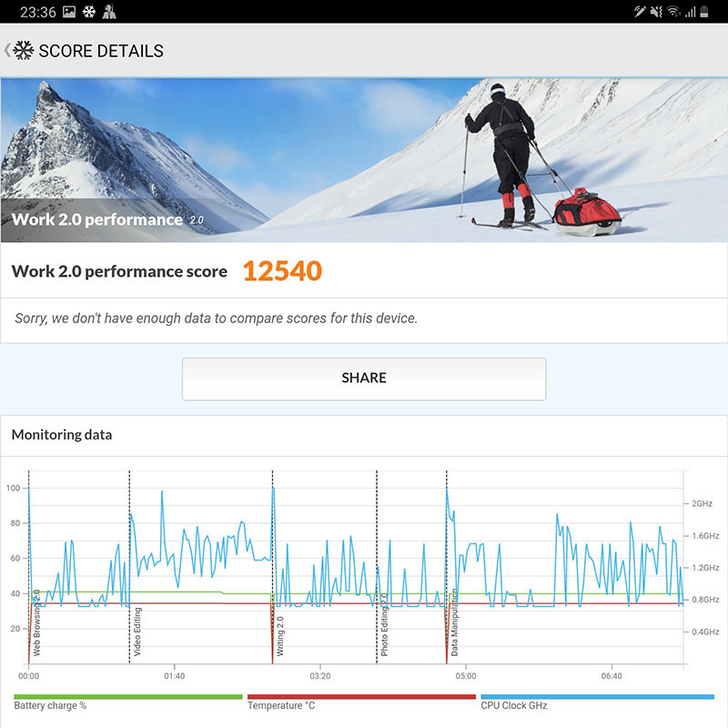Tap the 80 value on left axis
The width and height of the screenshot is (728, 728).
(x=15, y=523)
